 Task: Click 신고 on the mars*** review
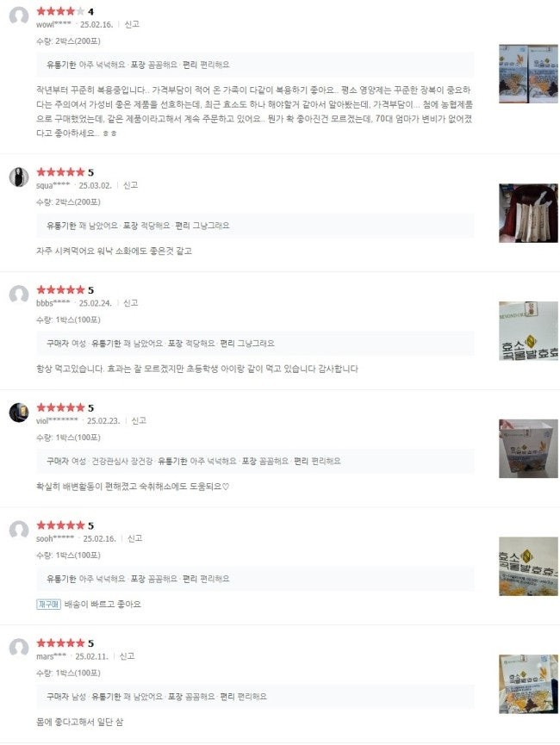pos(127,656)
